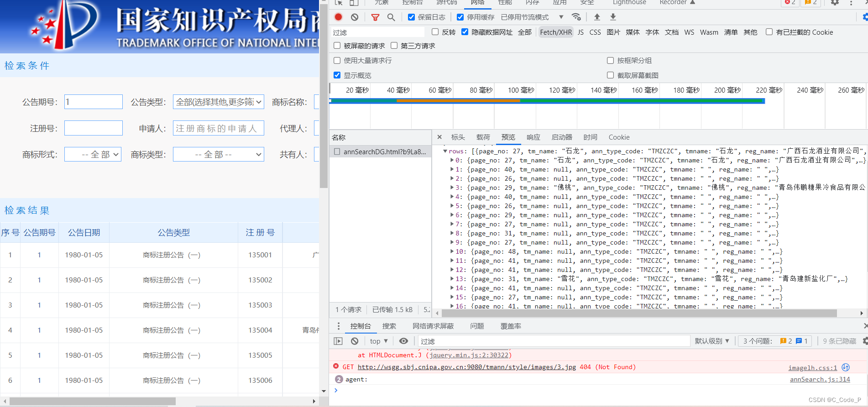Image resolution: width=868 pixels, height=407 pixels.
Task: Close the request details pane
Action: click(439, 137)
